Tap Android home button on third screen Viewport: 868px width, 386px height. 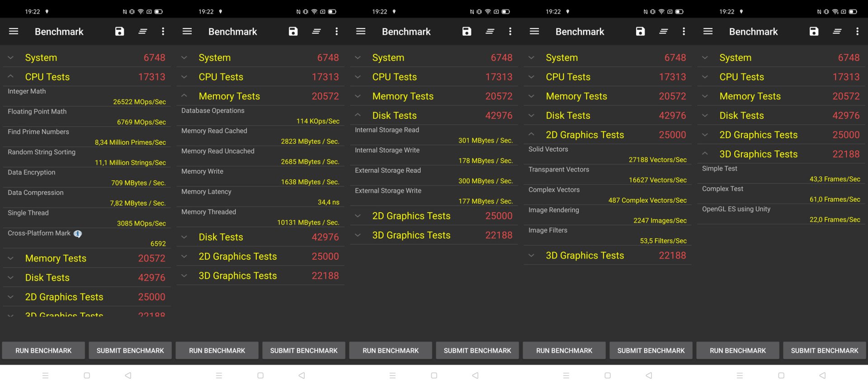434,376
